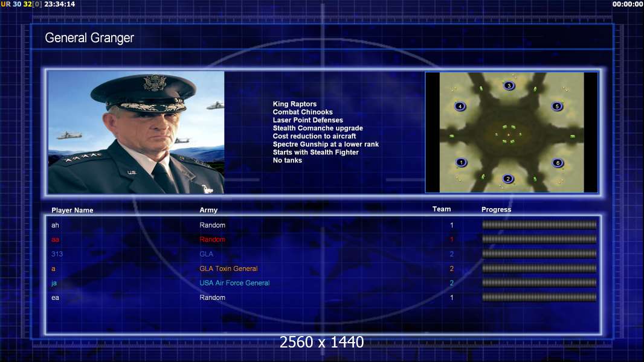This screenshot has width=644, height=362.
Task: Click start position 4 on map
Action: (x=460, y=106)
